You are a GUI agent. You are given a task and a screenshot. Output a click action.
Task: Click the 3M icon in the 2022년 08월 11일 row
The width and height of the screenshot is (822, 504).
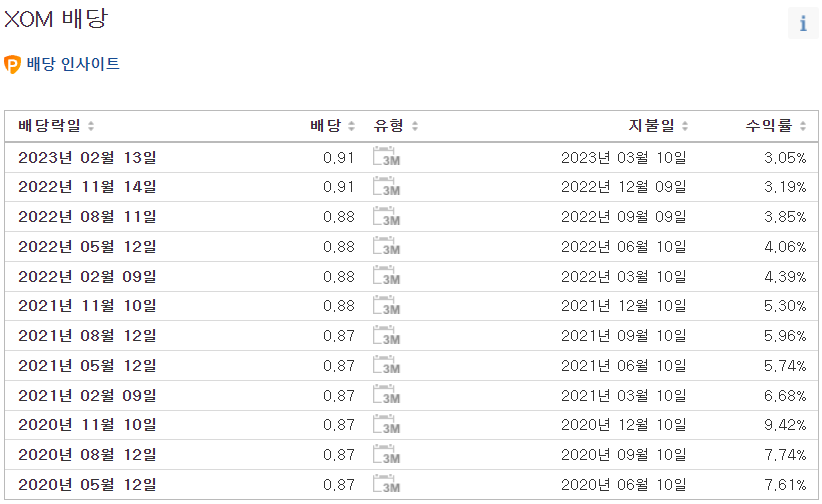pos(386,217)
